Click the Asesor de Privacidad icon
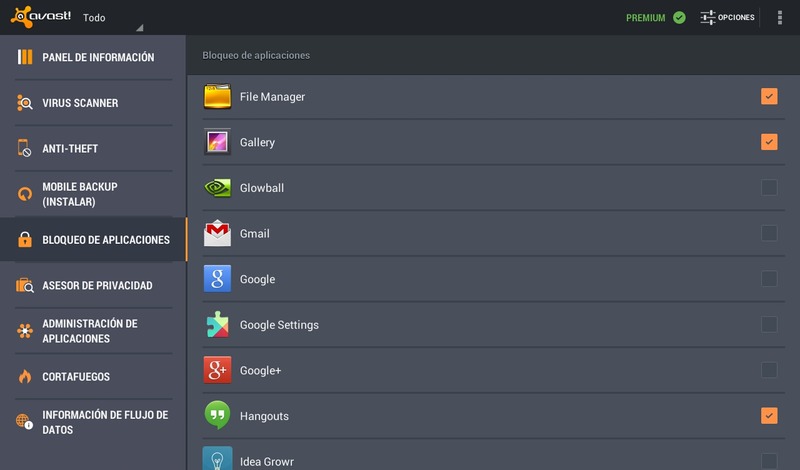This screenshot has height=470, width=800. coord(24,285)
